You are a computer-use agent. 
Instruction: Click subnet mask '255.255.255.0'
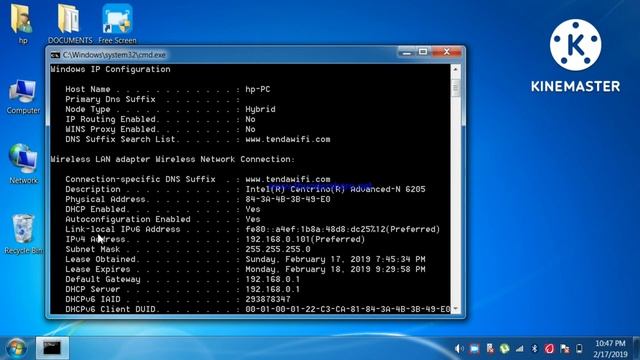(x=278, y=249)
